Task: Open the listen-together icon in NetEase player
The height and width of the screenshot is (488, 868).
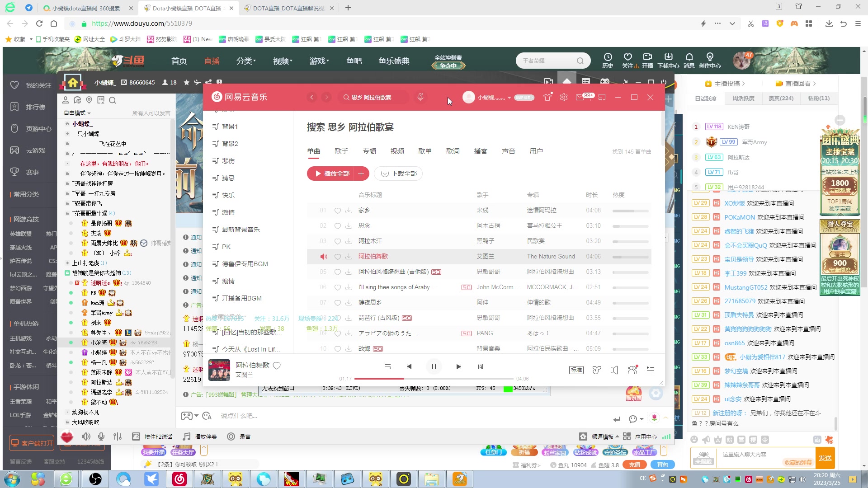Action: coord(632,370)
